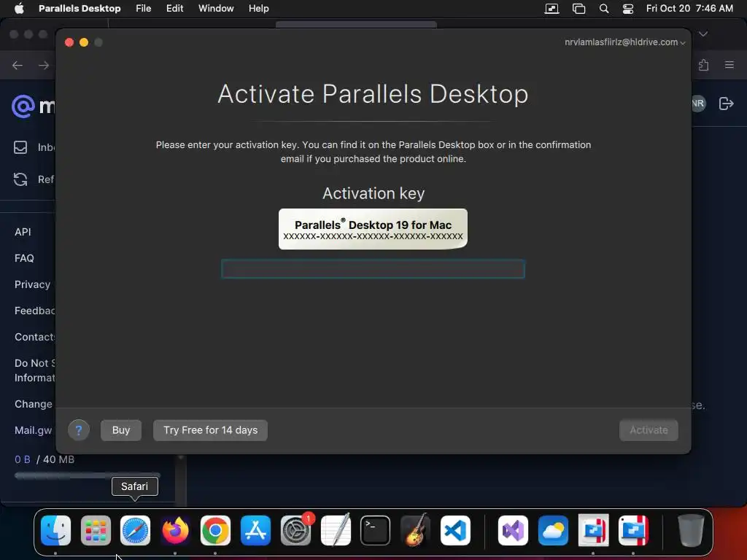Focus the activation key input field

(x=373, y=269)
